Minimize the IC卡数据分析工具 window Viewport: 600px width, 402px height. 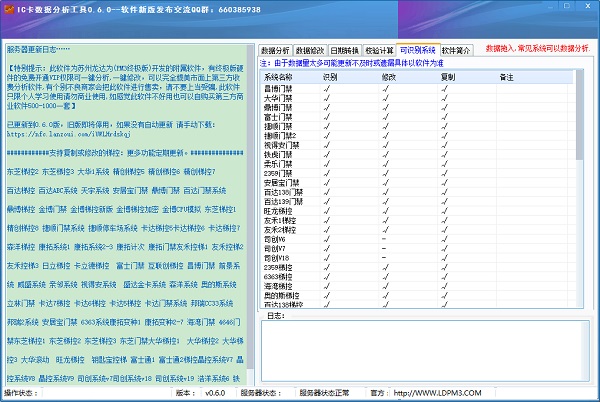(x=550, y=6)
